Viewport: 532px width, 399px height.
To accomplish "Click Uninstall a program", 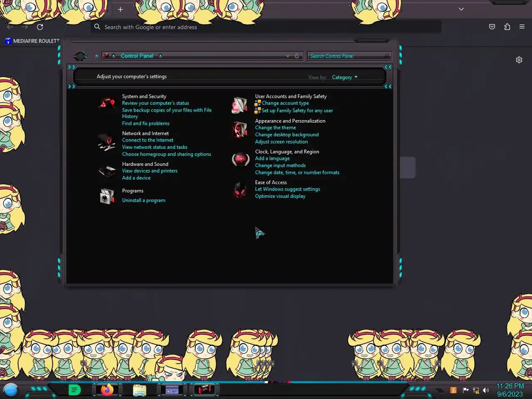I will [143, 200].
